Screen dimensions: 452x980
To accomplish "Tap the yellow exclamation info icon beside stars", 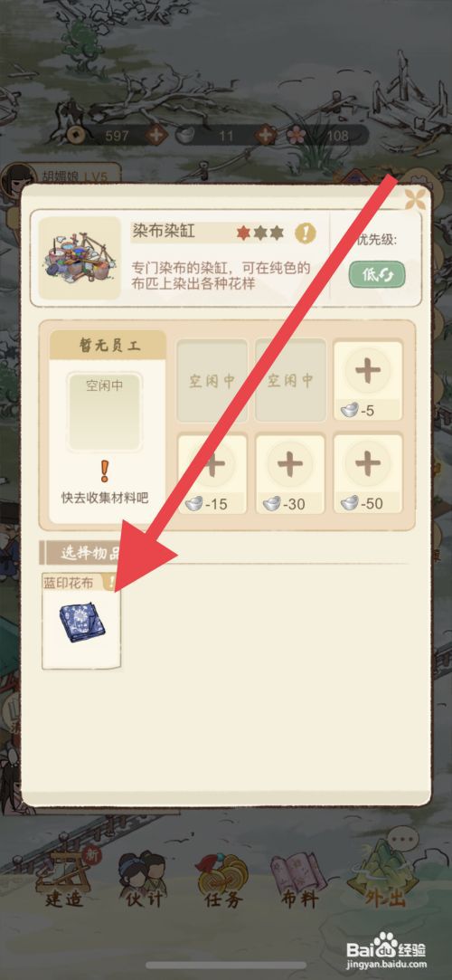I will [x=306, y=233].
